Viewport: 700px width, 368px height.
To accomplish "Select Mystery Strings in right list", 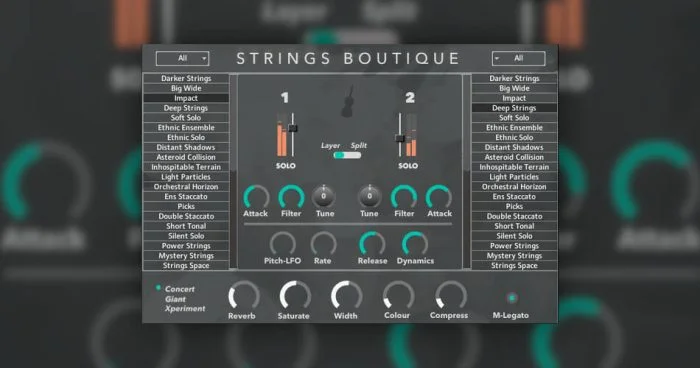I will coord(514,255).
